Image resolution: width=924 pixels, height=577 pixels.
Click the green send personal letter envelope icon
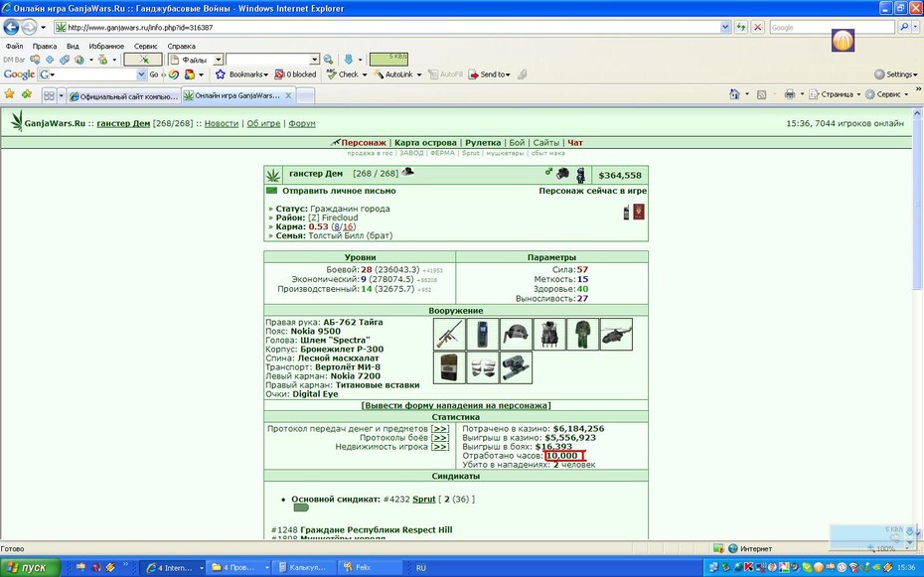pyautogui.click(x=271, y=191)
